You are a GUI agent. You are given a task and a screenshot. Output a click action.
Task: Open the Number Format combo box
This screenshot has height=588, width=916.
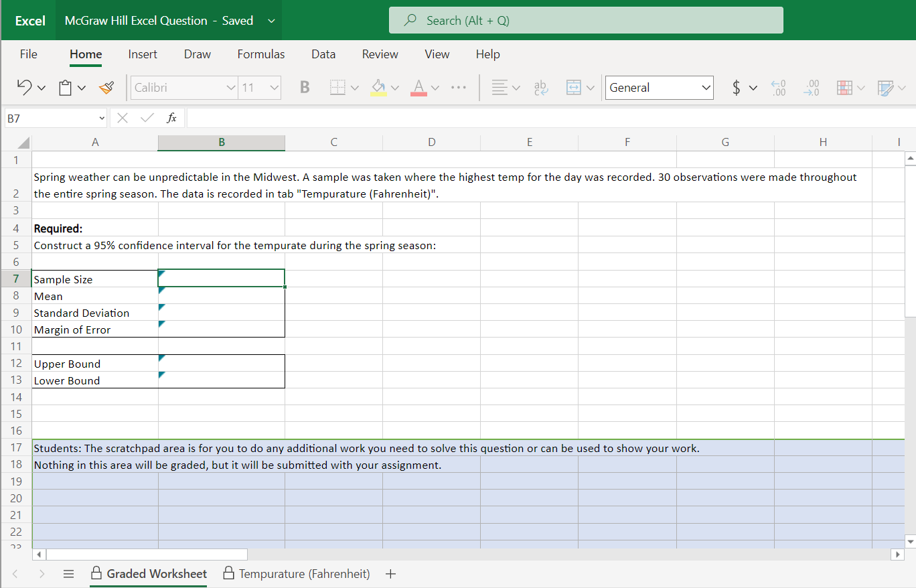click(659, 87)
